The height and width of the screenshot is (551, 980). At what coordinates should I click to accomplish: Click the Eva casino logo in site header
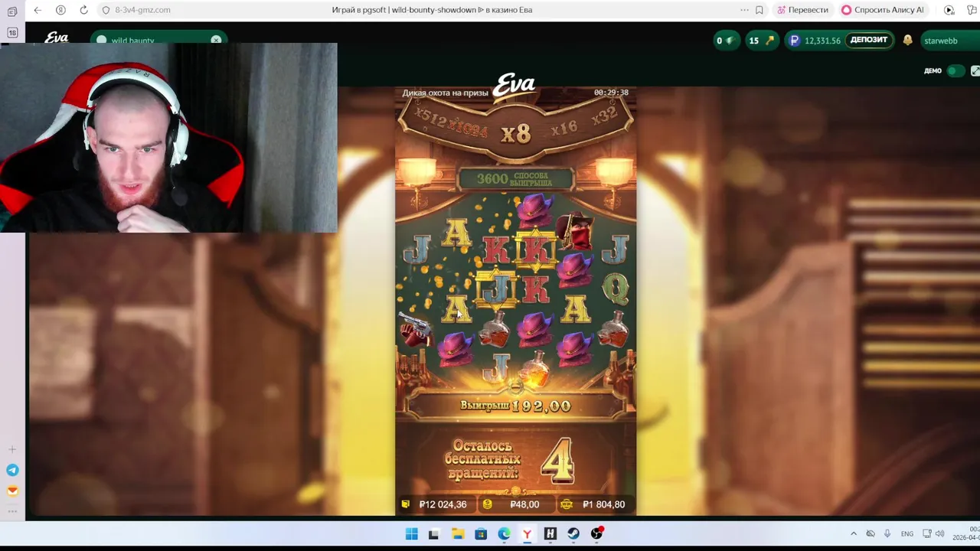(57, 37)
